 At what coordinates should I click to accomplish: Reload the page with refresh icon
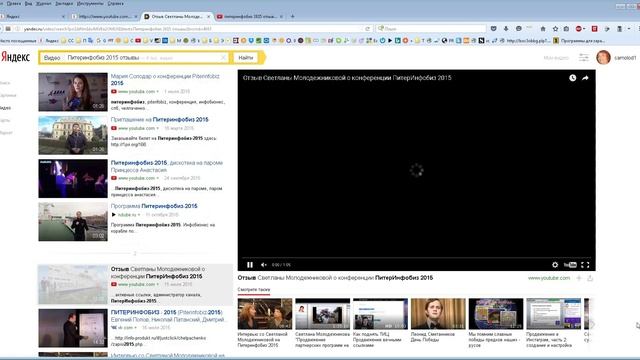point(367,29)
